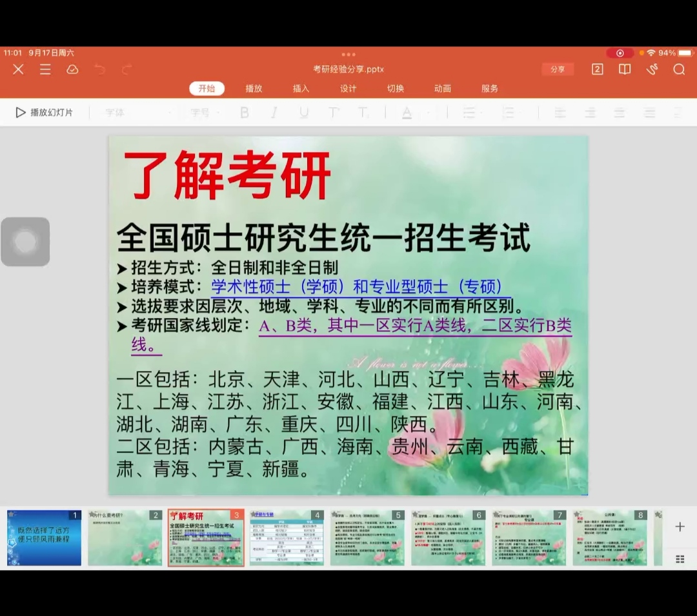Open the reading mode book icon
The image size is (697, 616).
625,70
